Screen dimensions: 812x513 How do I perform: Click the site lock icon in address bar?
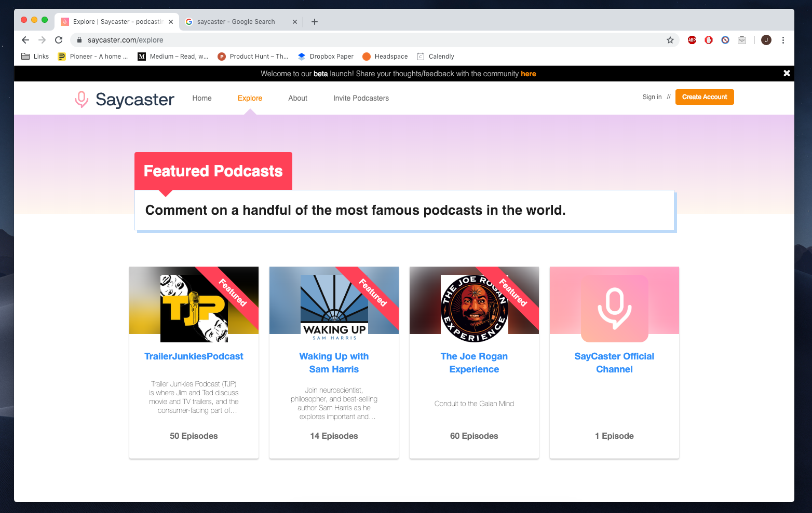click(x=79, y=40)
